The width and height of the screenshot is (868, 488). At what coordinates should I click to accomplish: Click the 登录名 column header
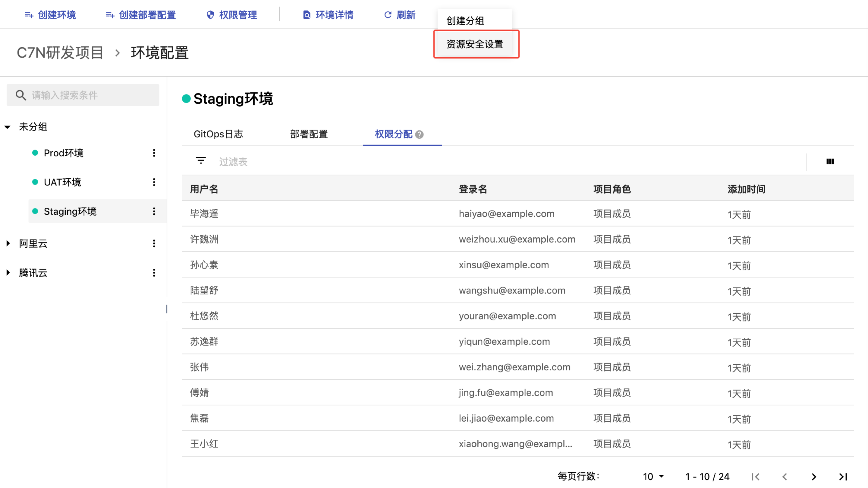pyautogui.click(x=473, y=189)
